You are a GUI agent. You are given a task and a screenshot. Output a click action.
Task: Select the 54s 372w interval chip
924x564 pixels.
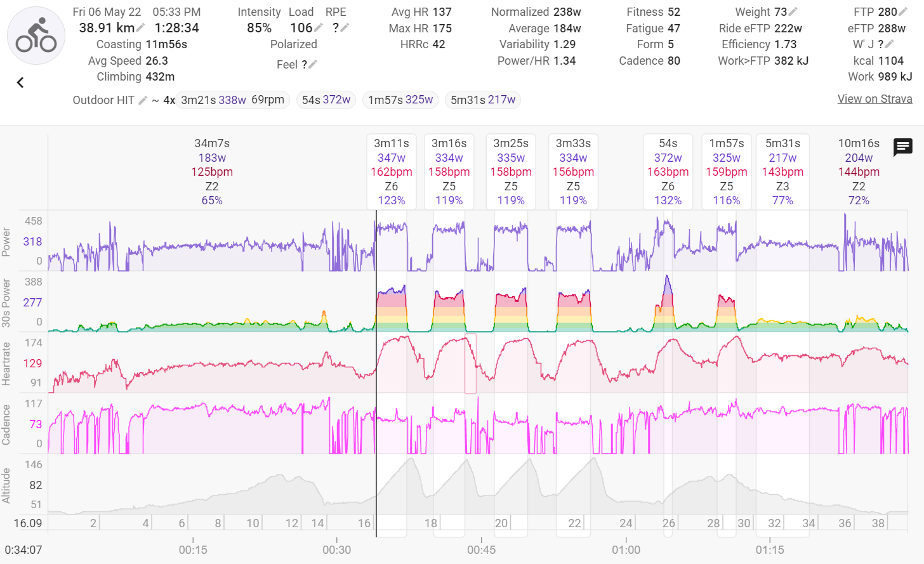pos(326,100)
